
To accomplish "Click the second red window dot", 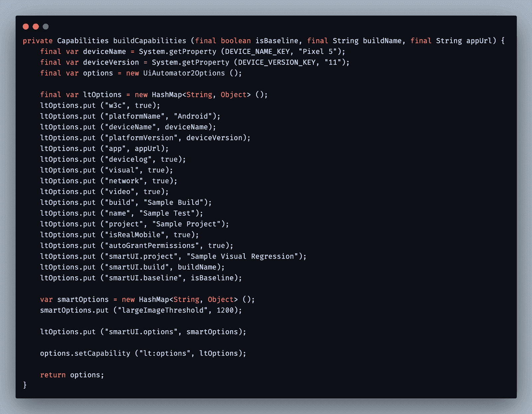I will (x=36, y=27).
